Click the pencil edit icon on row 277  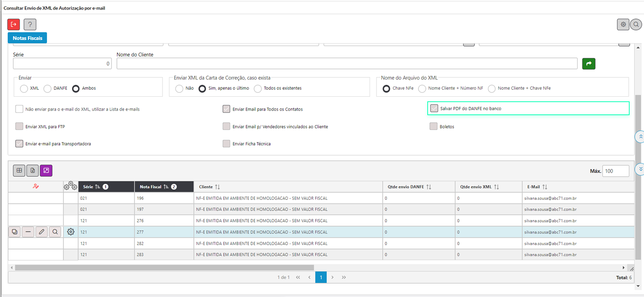42,232
